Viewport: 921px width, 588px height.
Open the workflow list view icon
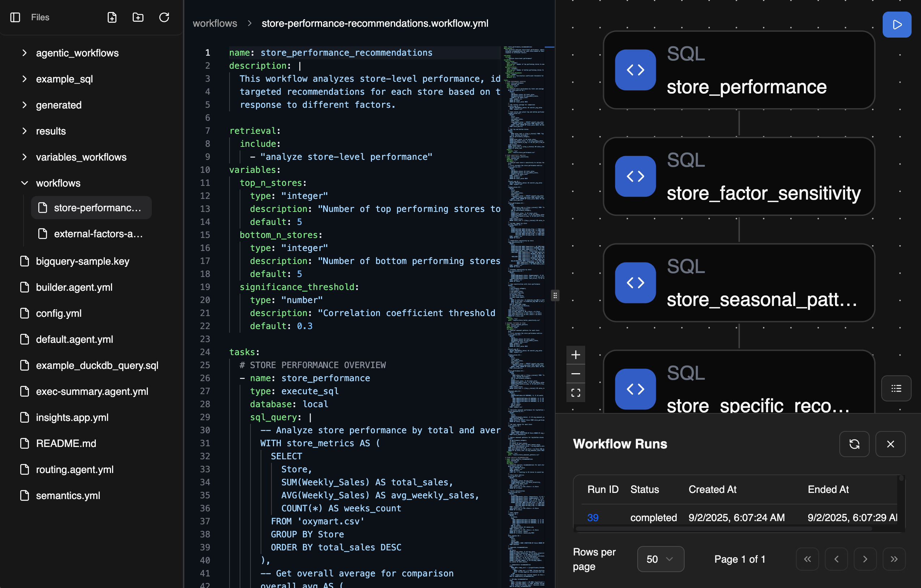pyautogui.click(x=896, y=388)
